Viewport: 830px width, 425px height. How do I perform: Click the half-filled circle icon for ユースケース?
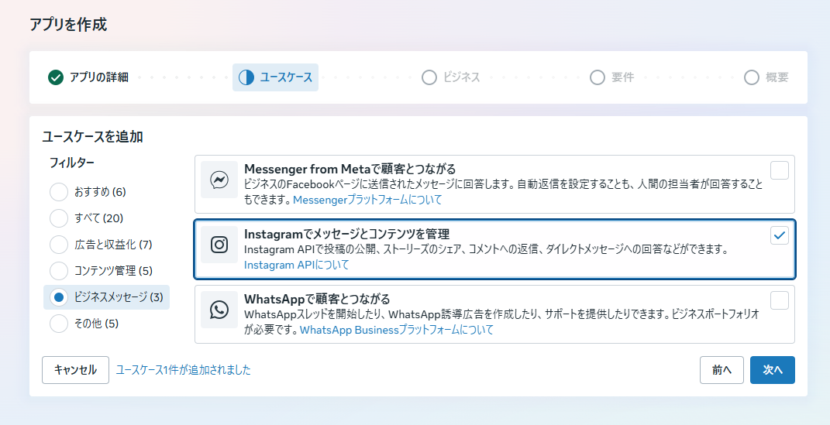pos(246,77)
